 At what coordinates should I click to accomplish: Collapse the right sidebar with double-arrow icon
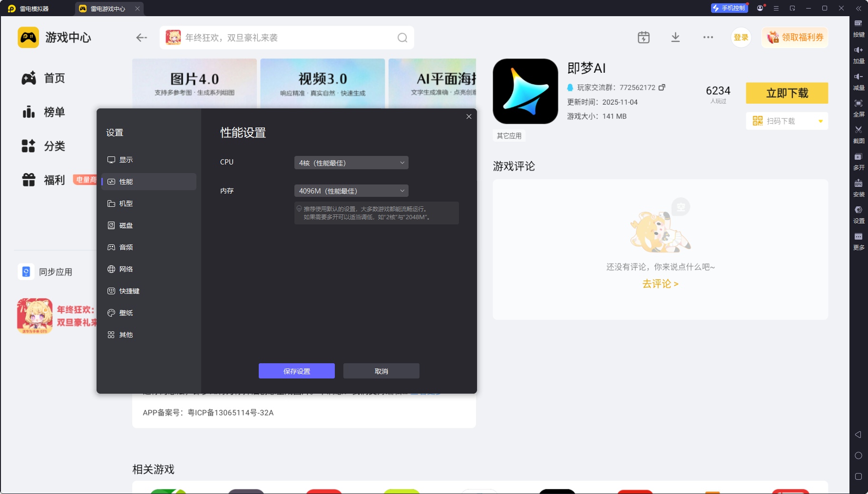tap(858, 8)
